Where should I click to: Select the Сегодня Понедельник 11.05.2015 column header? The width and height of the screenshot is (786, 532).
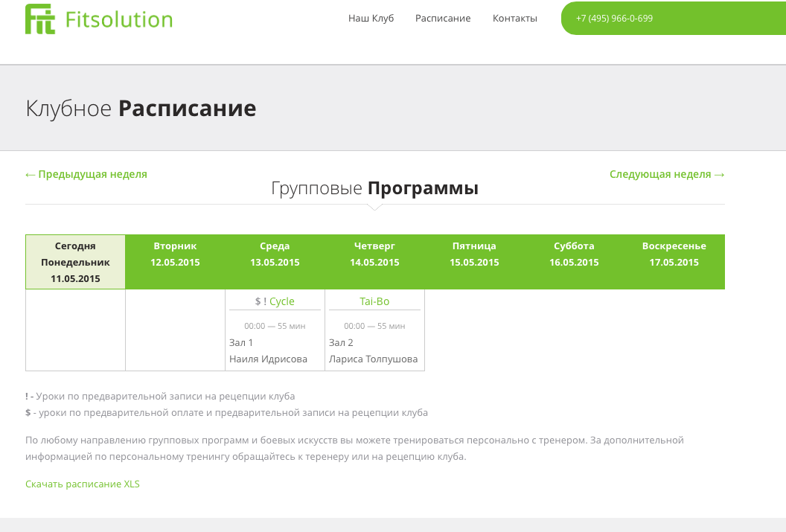click(x=75, y=262)
